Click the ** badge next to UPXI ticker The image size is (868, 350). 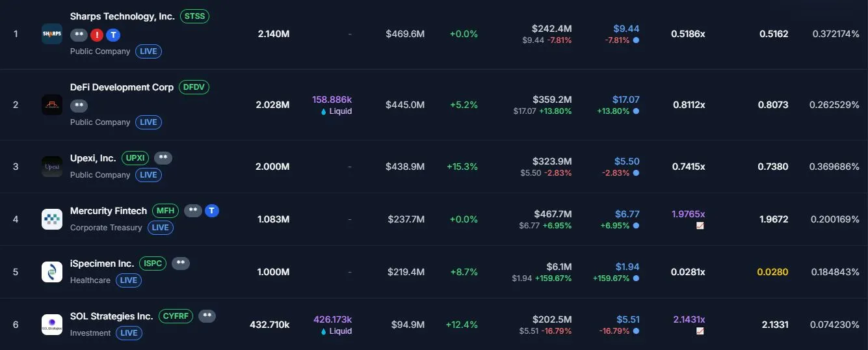pos(163,158)
